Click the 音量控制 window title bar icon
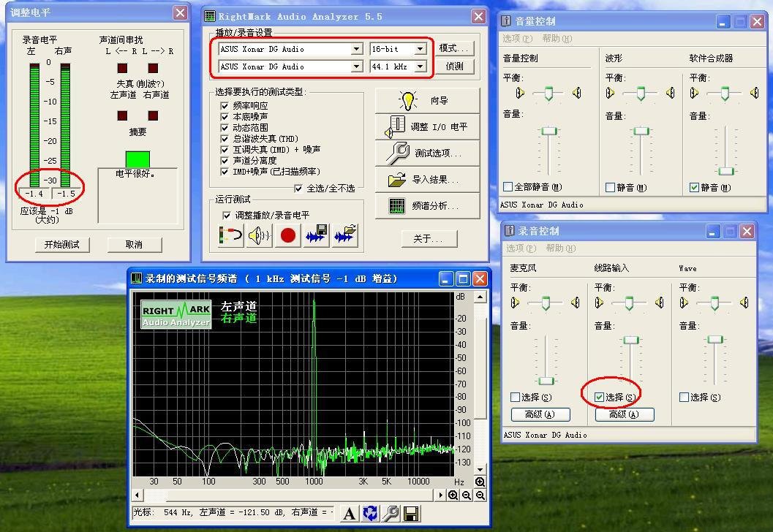 coord(506,20)
